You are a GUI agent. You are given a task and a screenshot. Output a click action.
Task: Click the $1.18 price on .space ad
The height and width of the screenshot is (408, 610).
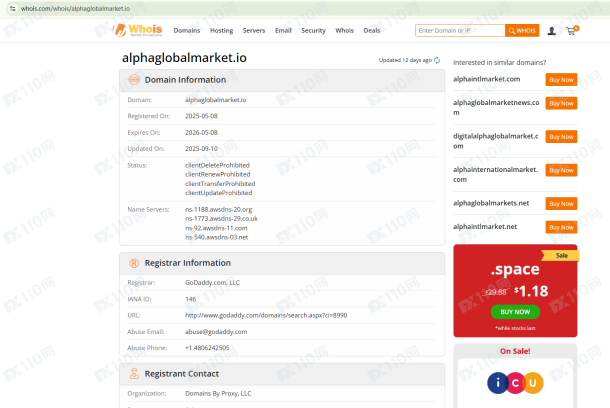pyautogui.click(x=531, y=291)
